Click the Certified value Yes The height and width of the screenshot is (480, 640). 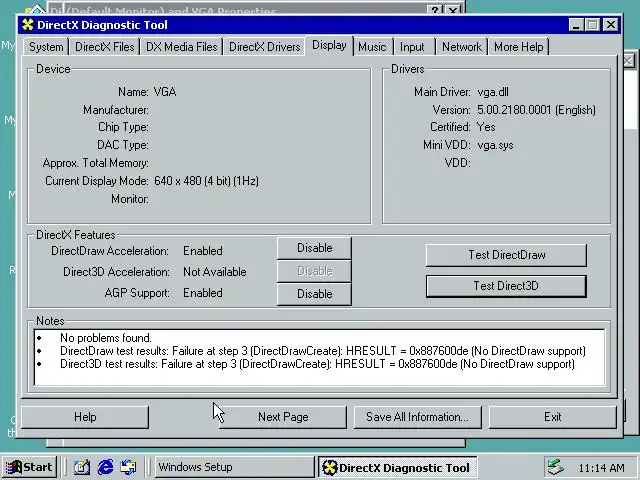point(486,127)
